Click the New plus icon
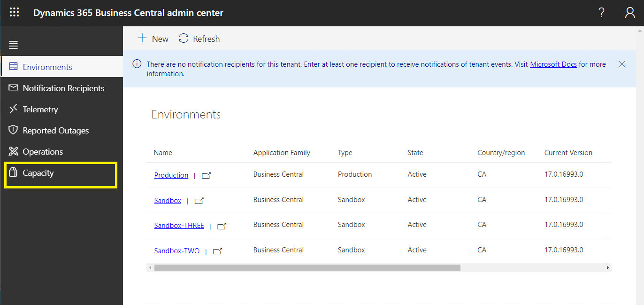644x305 pixels. (142, 38)
